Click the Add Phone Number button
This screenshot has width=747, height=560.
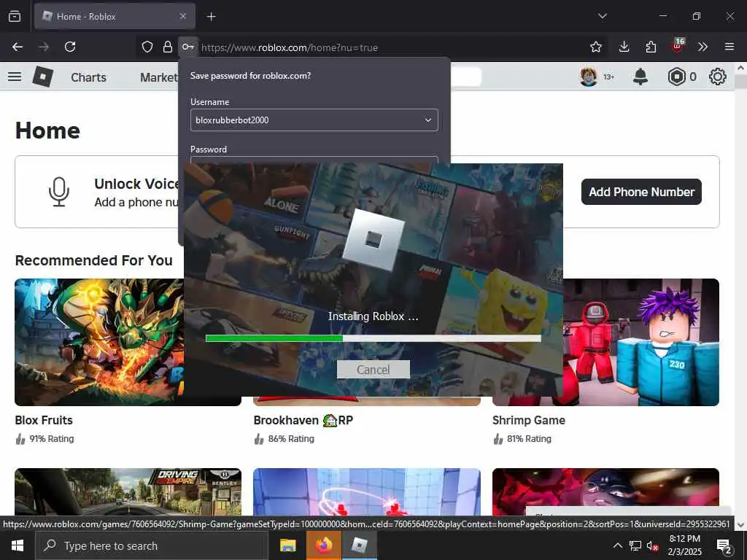[641, 192]
